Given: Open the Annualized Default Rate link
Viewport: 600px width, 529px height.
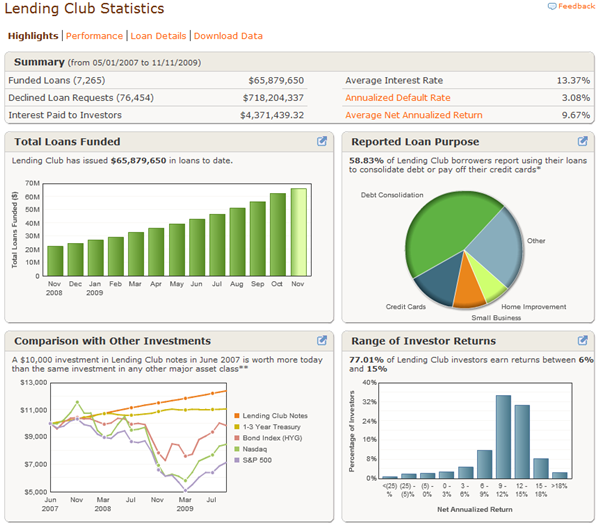Looking at the screenshot, I should (398, 98).
